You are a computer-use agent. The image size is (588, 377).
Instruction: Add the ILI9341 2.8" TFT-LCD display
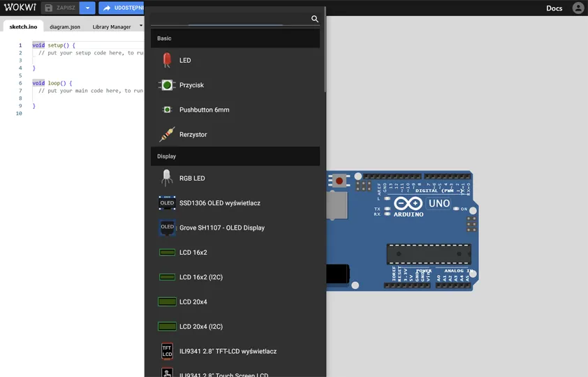(235, 351)
